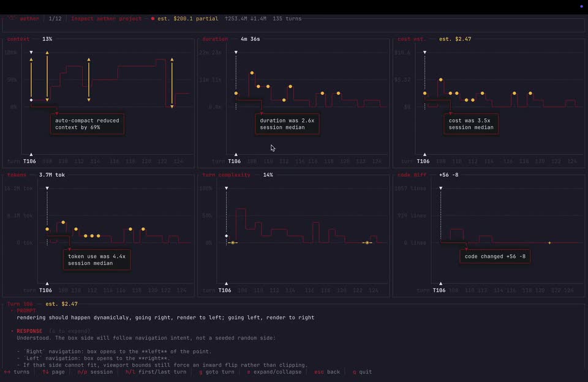Click the "auto-compact reduced context by 69%" tooltip

[88, 124]
